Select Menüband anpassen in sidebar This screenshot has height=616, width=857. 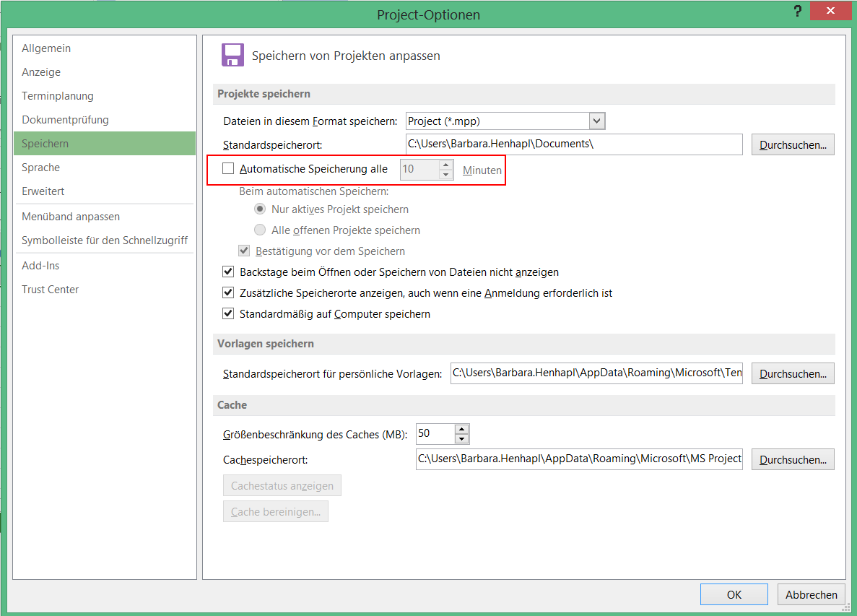71,217
